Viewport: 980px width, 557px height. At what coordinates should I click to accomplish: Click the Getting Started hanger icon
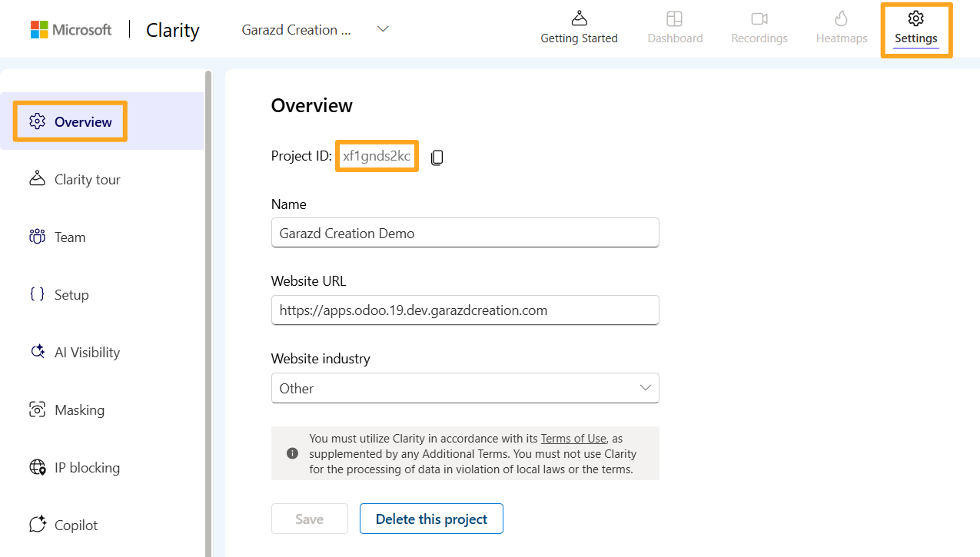[x=579, y=18]
